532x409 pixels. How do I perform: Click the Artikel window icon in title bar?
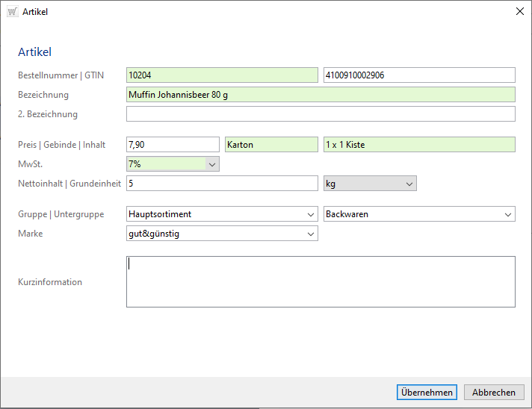click(x=12, y=11)
